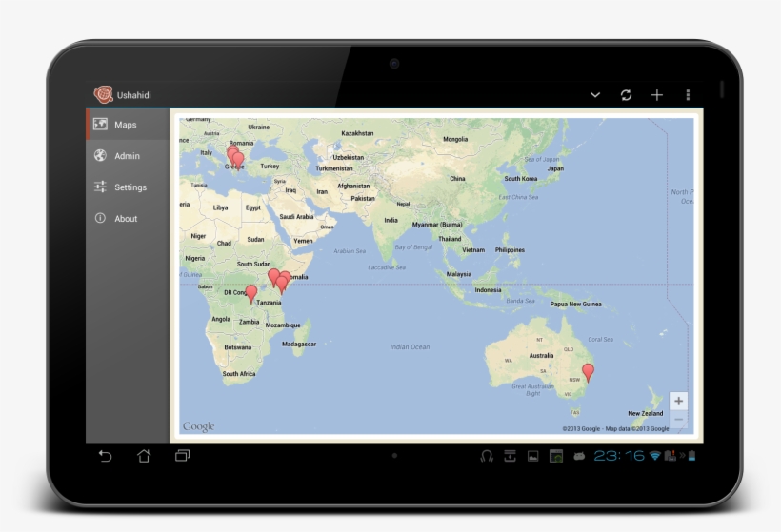
Task: Click the New Zealand label on the map
Action: point(646,414)
